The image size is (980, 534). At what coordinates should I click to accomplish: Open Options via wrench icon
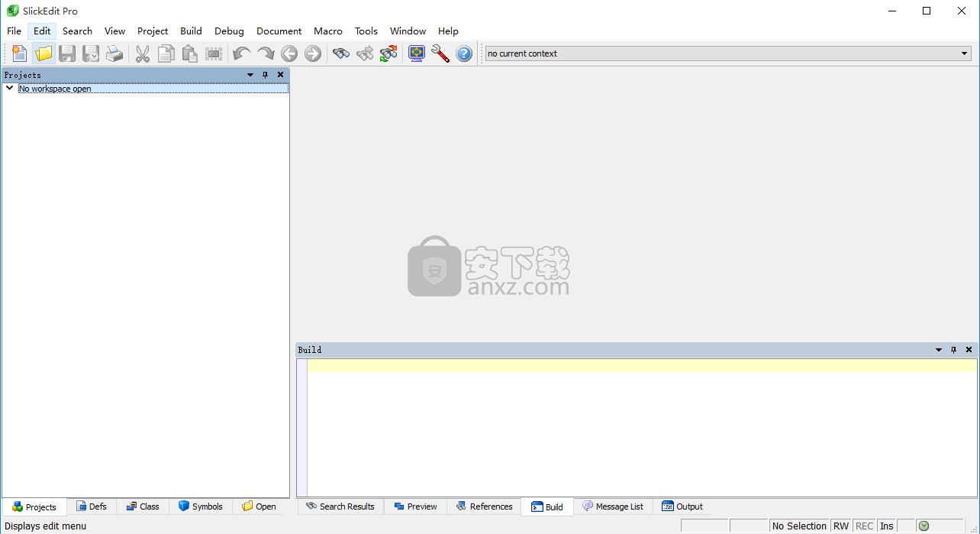[440, 53]
